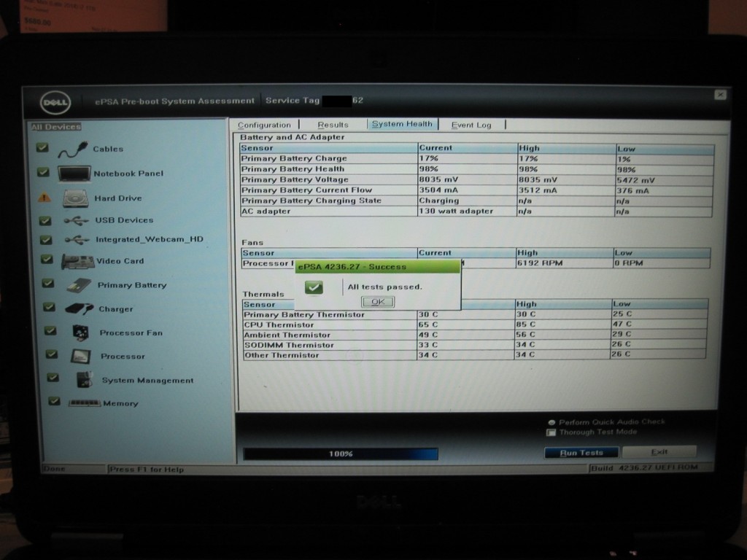Image resolution: width=747 pixels, height=560 pixels.
Task: Select the Notebook Panel icon
Action: coord(74,174)
